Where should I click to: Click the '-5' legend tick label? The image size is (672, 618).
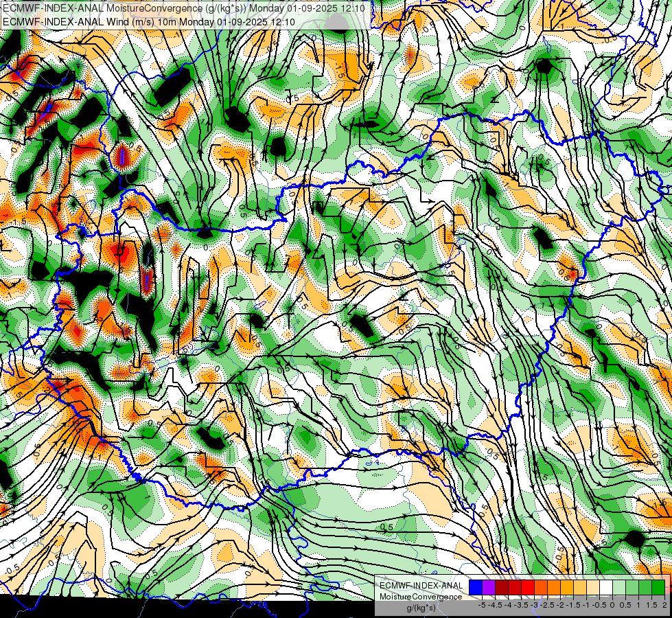tap(482, 605)
